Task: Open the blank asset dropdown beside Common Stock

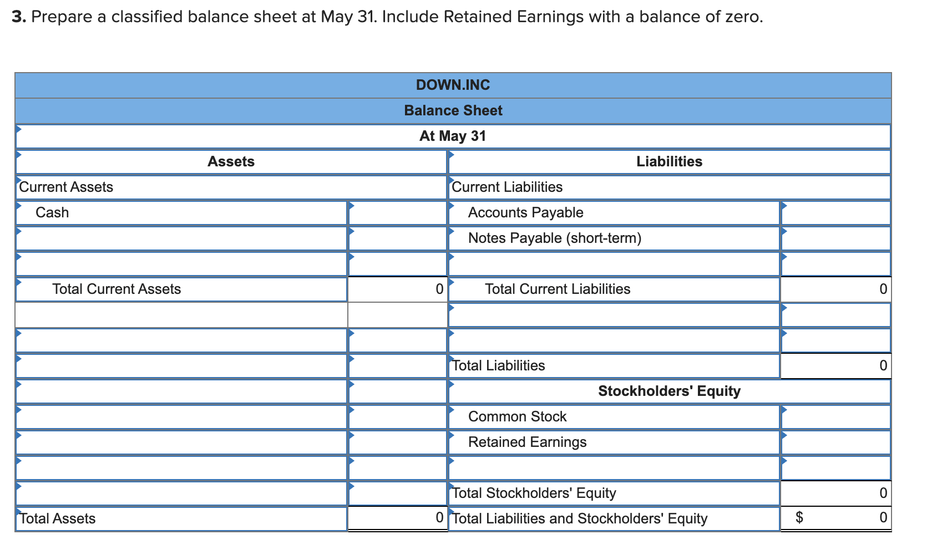Action: tap(181, 417)
